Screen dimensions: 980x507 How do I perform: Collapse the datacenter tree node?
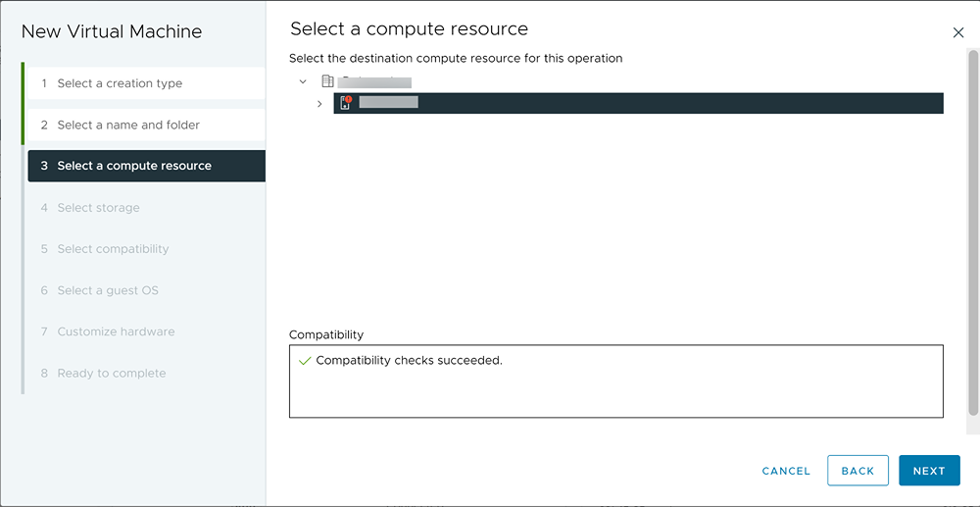pos(303,81)
